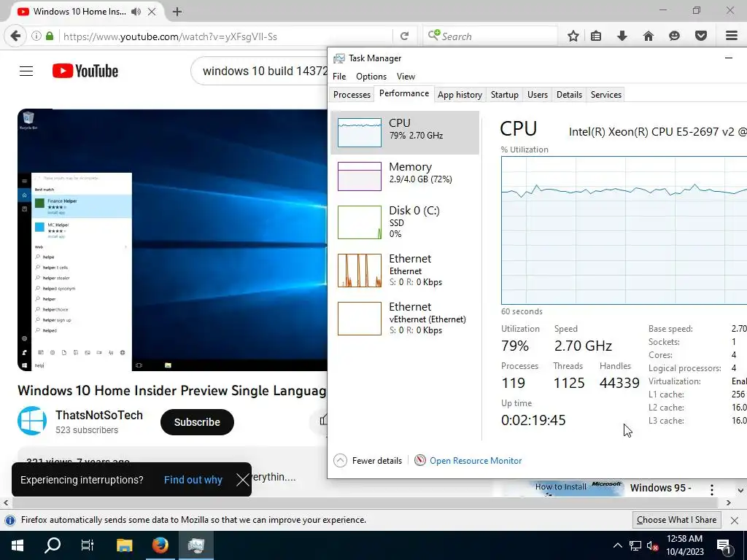The width and height of the screenshot is (747, 560).
Task: Open the Firefox Hello chat smiley icon
Action: pyautogui.click(x=674, y=36)
